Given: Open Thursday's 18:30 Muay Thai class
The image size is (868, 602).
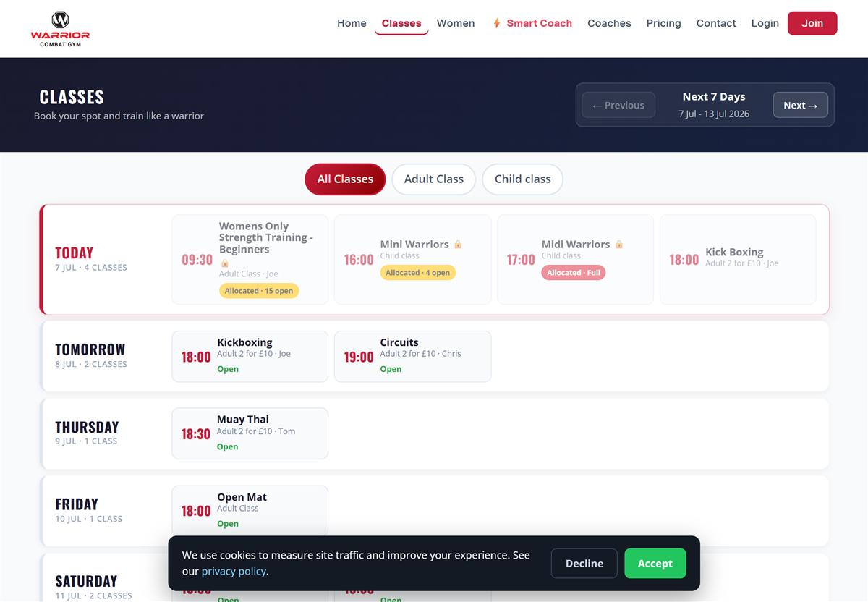Looking at the screenshot, I should coord(250,433).
